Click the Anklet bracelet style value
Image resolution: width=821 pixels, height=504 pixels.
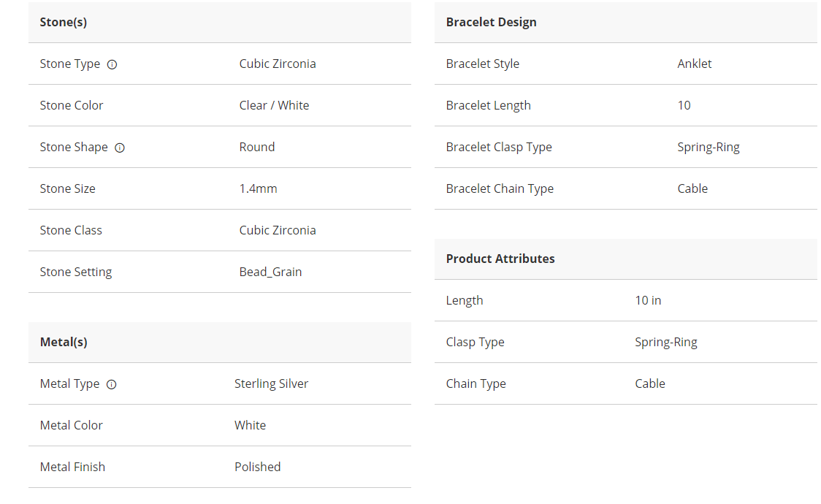(694, 64)
